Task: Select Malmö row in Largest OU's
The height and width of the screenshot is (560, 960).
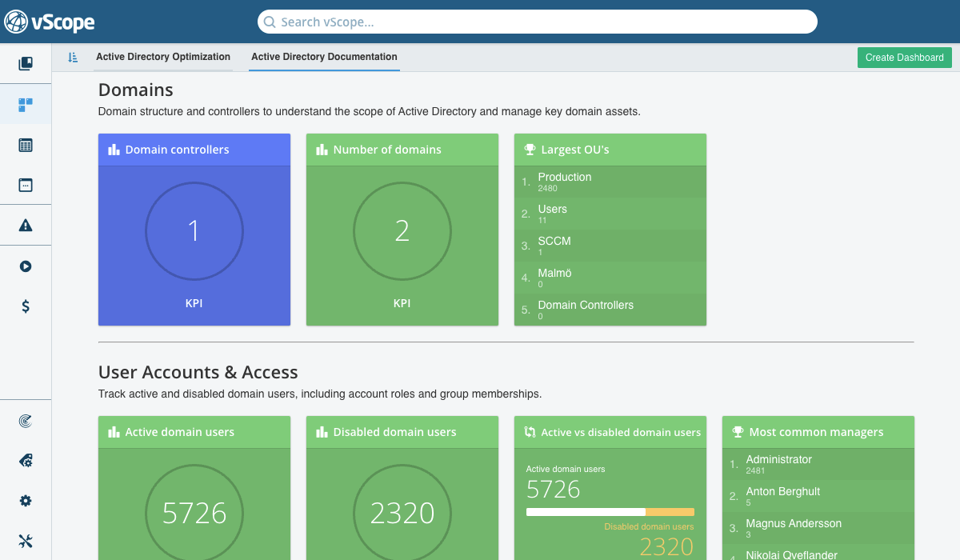Action: [x=610, y=278]
